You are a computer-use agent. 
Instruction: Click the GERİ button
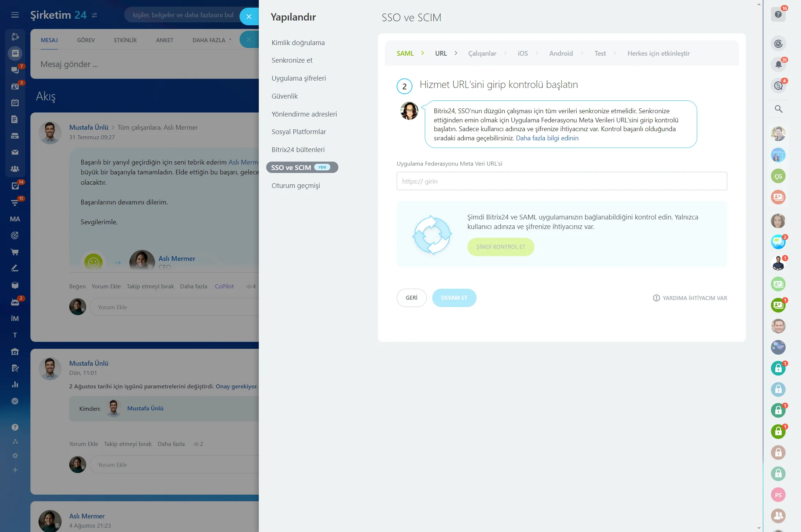tap(412, 298)
